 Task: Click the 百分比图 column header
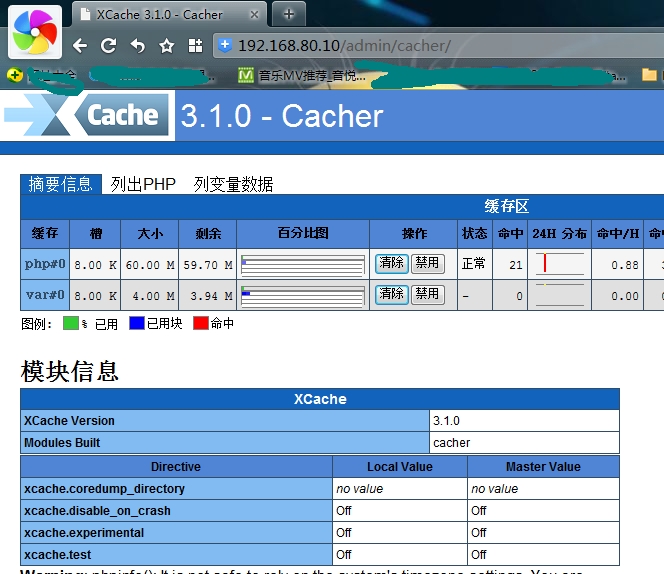303,233
